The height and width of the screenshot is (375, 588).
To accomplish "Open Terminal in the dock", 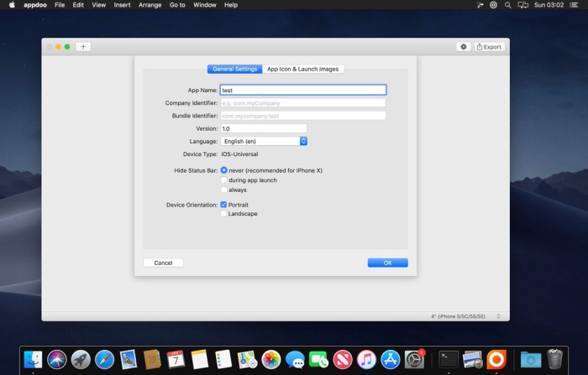I will [x=449, y=359].
